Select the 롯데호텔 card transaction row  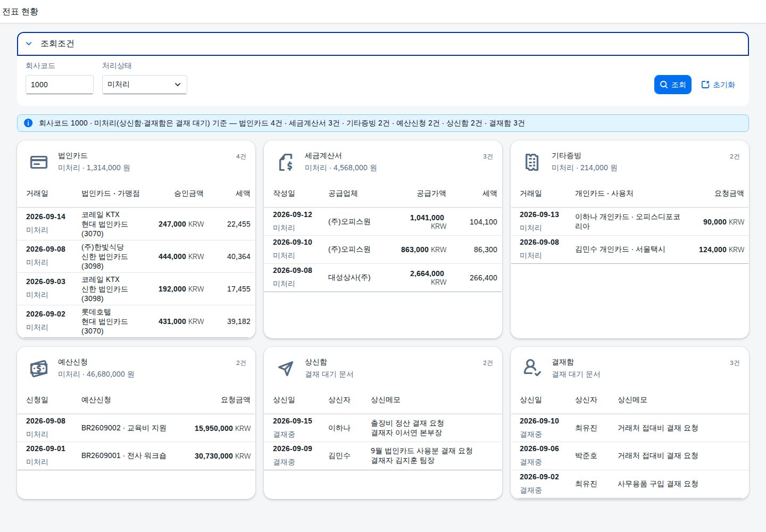coord(136,321)
